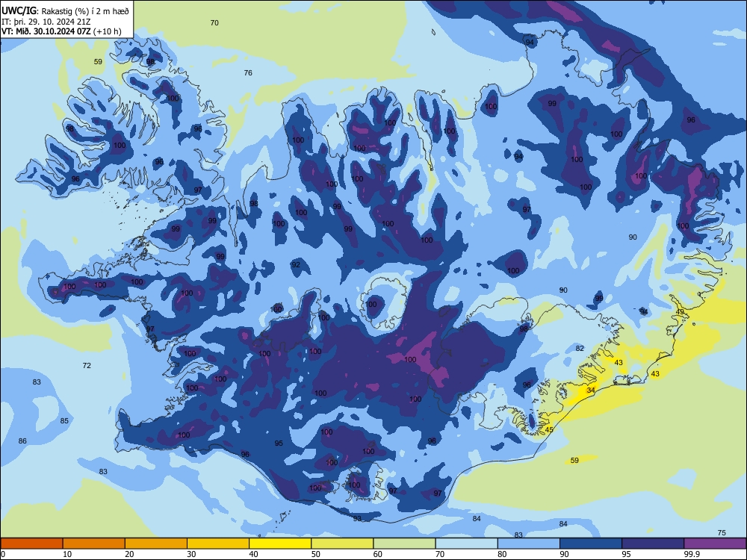
Task: Select the map humidity value '72'
Action: coord(87,366)
